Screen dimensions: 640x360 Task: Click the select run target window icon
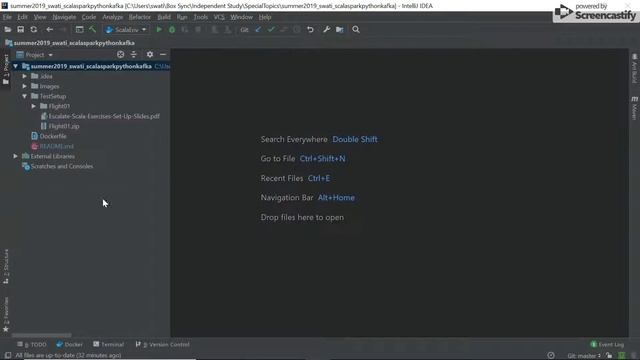click(79, 29)
